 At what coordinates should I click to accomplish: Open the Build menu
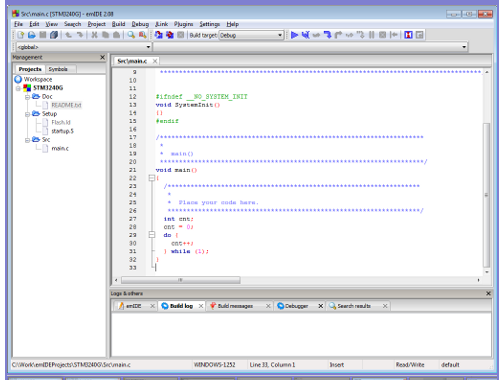(x=118, y=24)
